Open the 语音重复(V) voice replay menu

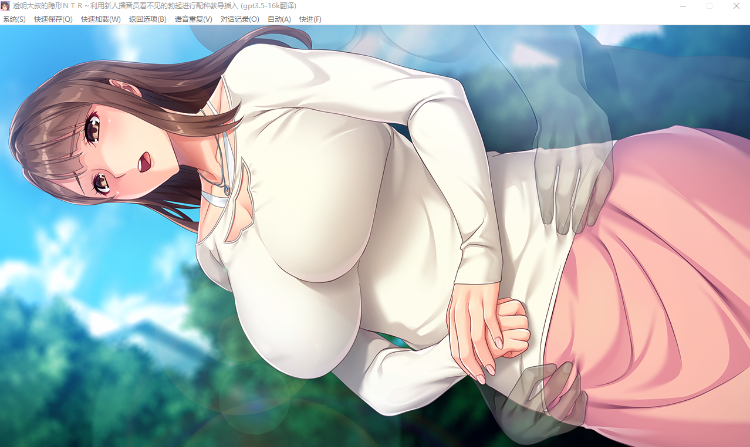[193, 19]
